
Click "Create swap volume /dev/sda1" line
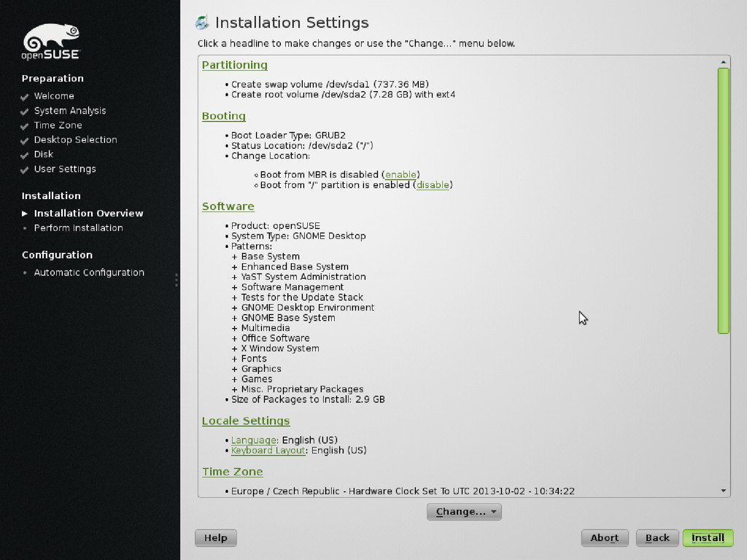pos(330,85)
